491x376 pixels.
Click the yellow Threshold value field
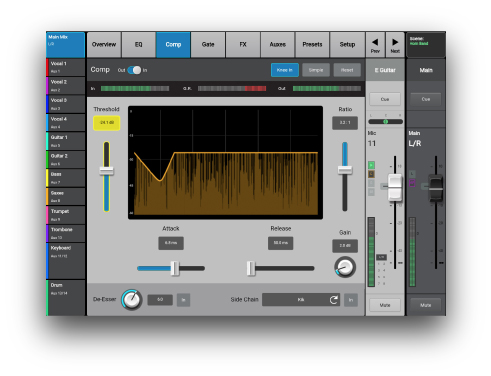pyautogui.click(x=106, y=123)
